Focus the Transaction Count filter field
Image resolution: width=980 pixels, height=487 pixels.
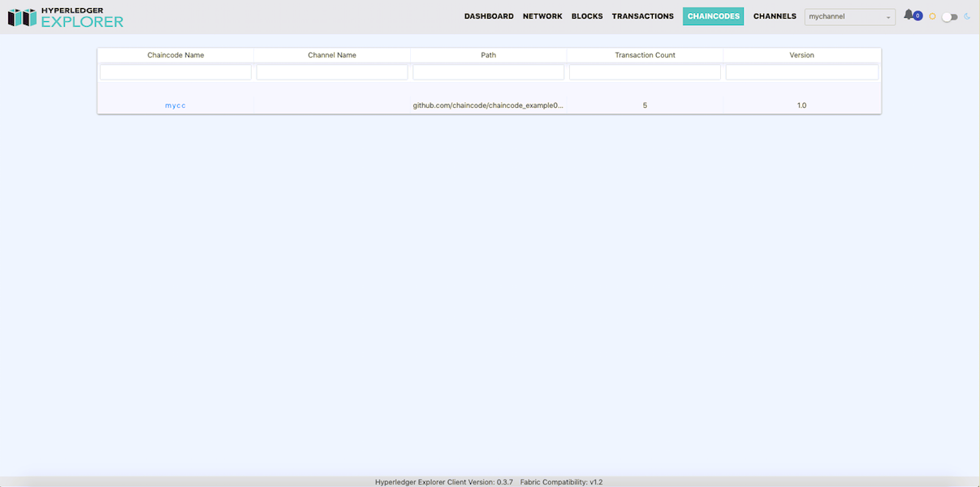click(645, 72)
